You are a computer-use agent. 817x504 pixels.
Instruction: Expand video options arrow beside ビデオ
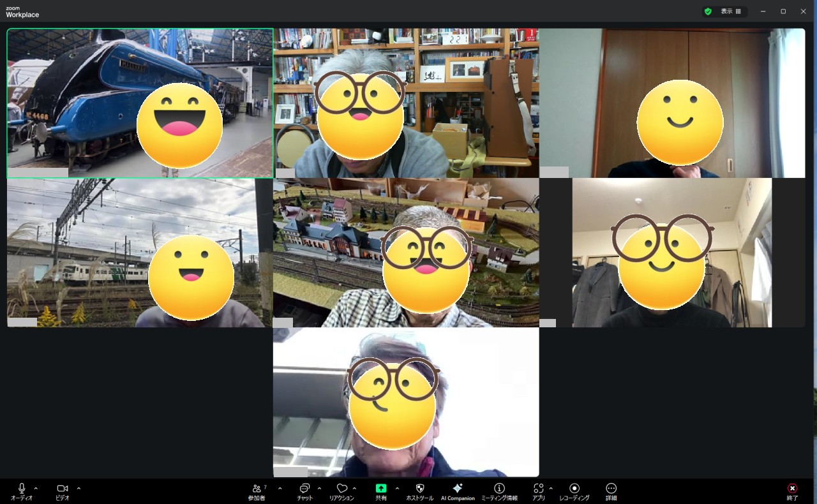pyautogui.click(x=79, y=488)
